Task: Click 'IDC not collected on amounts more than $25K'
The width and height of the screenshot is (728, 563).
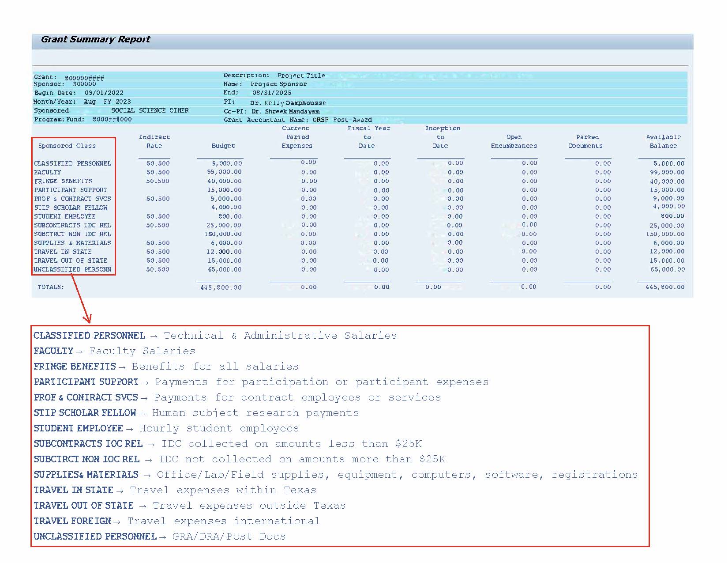Action: pyautogui.click(x=302, y=459)
